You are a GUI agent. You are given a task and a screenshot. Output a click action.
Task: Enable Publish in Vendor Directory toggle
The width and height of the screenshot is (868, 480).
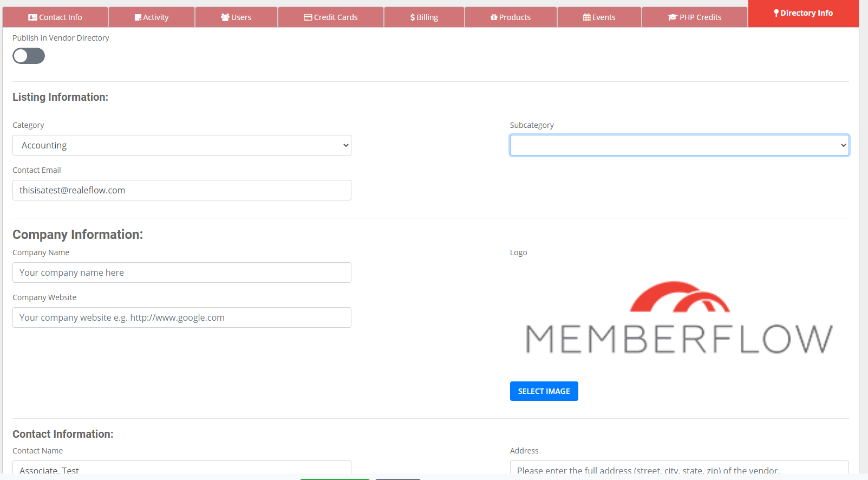(29, 56)
